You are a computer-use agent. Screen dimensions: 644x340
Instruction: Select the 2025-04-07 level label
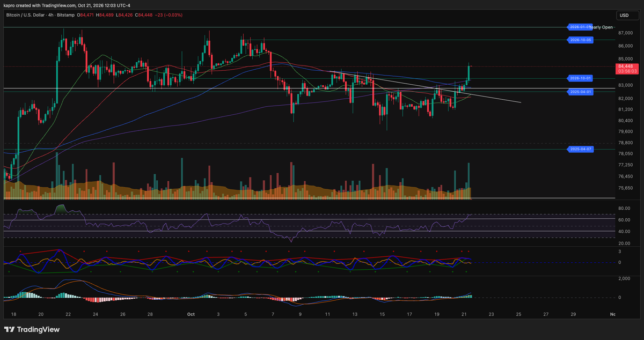point(581,149)
